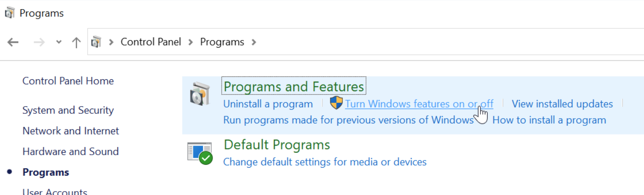
Task: Click the Control Panel address bar icon
Action: coord(96,42)
